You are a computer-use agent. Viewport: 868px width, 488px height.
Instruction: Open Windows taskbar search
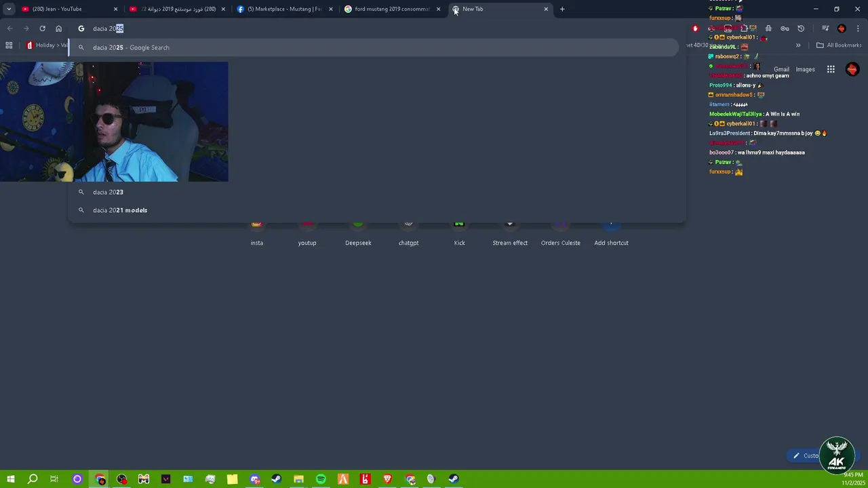click(x=33, y=479)
